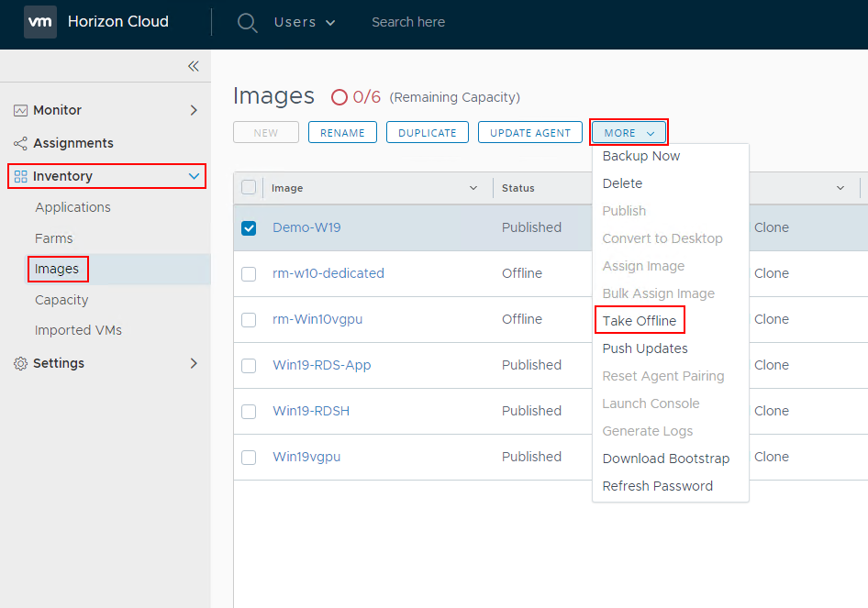Click the Monitor chart icon
This screenshot has height=608, width=868.
20,110
